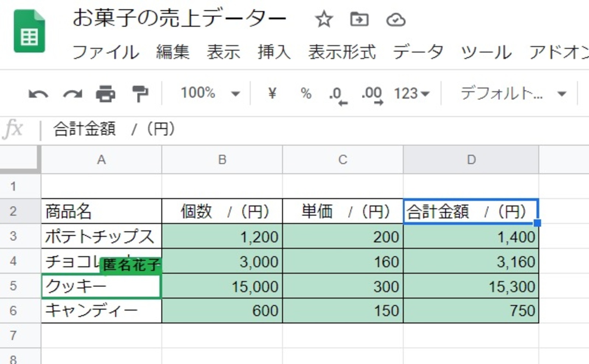
Task: Decrease decimal places
Action: click(x=338, y=96)
